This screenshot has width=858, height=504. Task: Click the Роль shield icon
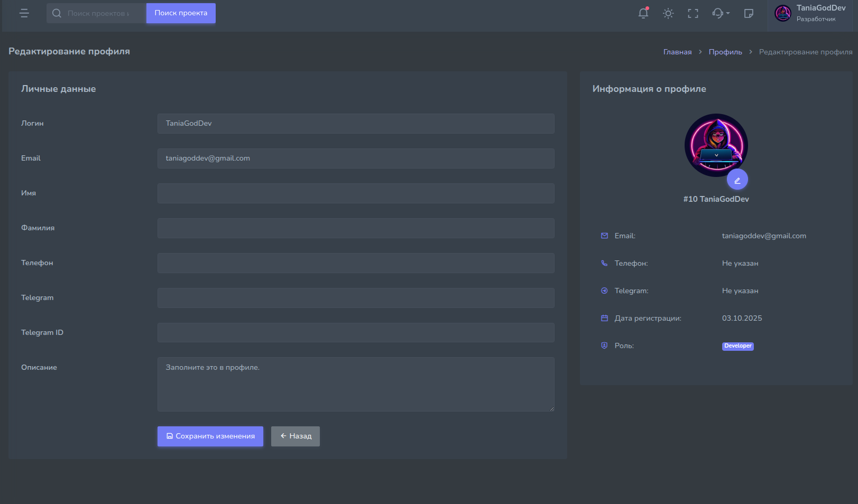pos(604,346)
